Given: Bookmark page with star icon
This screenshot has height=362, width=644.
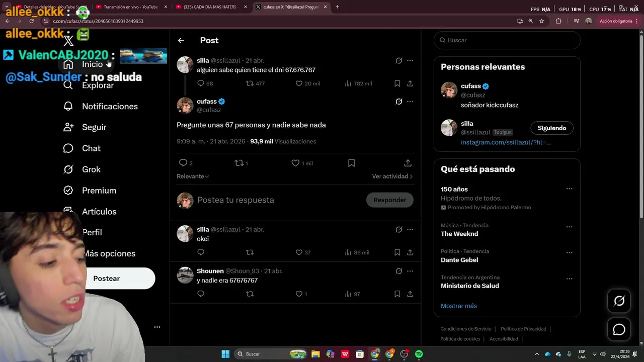Looking at the screenshot, I should pyautogui.click(x=542, y=21).
